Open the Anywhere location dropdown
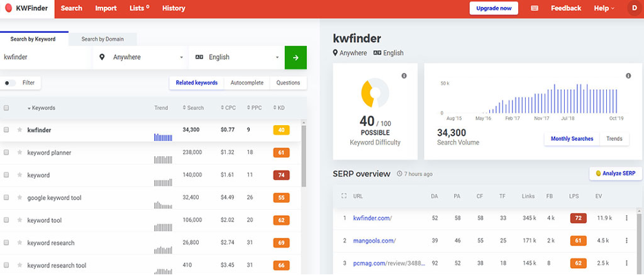The width and height of the screenshot is (644, 275). [141, 58]
